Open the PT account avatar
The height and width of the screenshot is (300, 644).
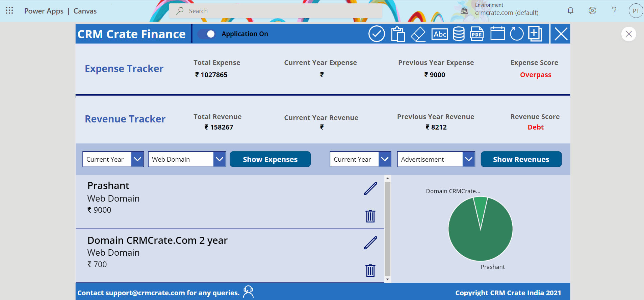coord(636,11)
